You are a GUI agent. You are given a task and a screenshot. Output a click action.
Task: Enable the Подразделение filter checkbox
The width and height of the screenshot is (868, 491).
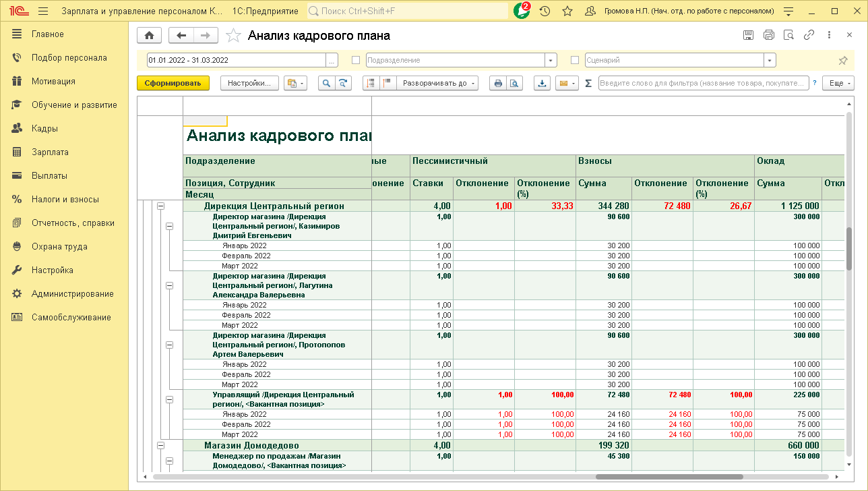point(356,60)
